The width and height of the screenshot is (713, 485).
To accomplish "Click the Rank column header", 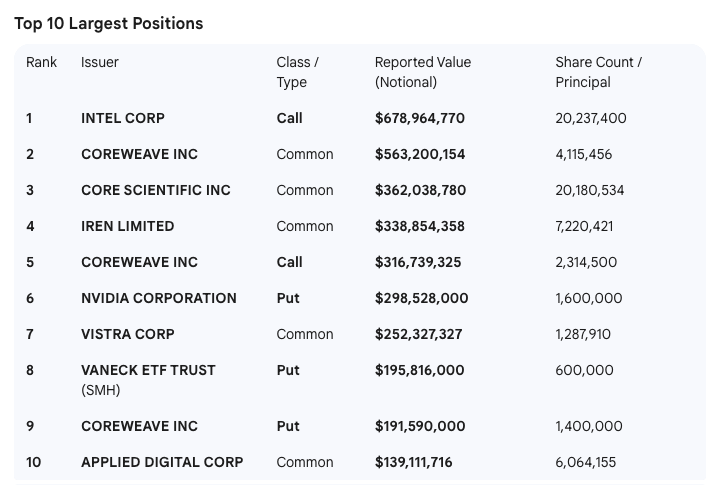I will tap(42, 62).
